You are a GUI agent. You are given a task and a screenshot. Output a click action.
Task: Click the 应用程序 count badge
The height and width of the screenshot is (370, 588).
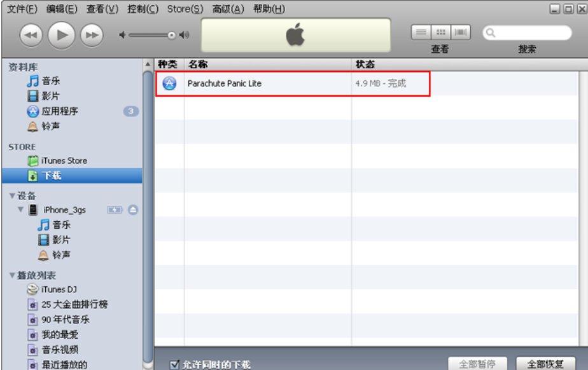pos(131,111)
